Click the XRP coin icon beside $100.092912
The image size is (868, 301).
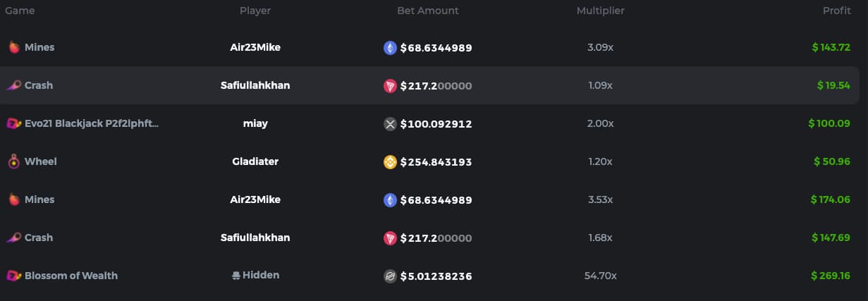coord(390,124)
